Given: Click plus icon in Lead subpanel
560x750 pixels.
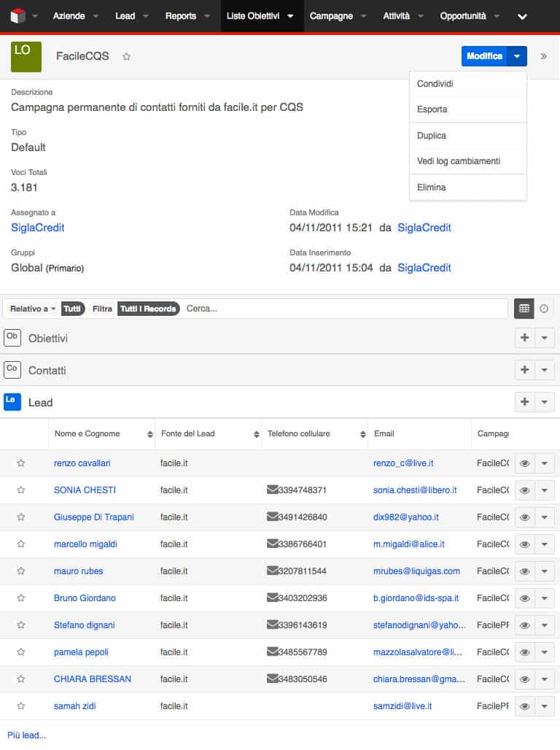Looking at the screenshot, I should tap(524, 402).
